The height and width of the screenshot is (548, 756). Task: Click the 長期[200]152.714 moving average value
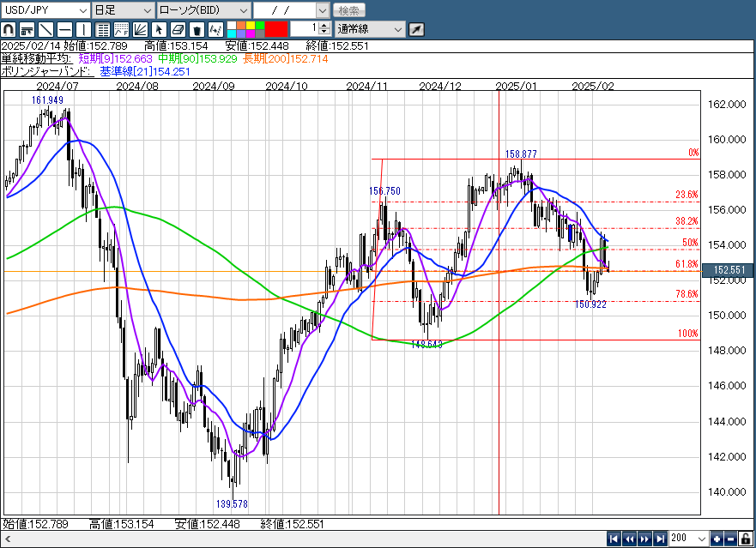click(x=286, y=58)
